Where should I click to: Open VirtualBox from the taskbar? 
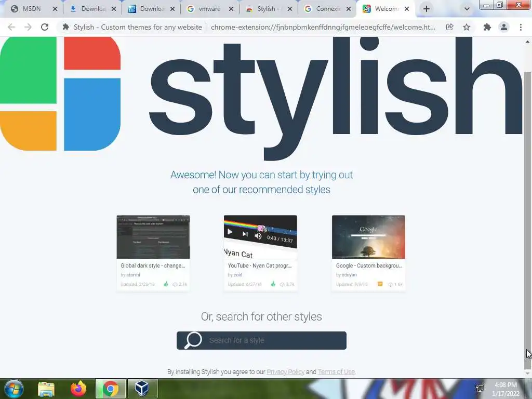pyautogui.click(x=142, y=389)
